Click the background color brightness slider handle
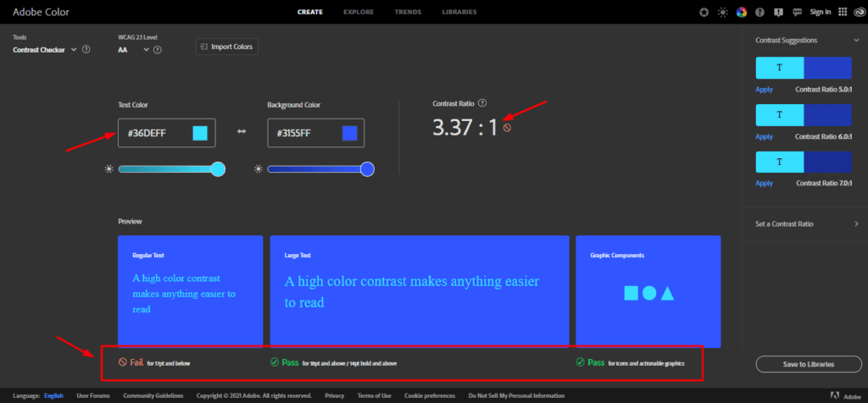 point(367,169)
